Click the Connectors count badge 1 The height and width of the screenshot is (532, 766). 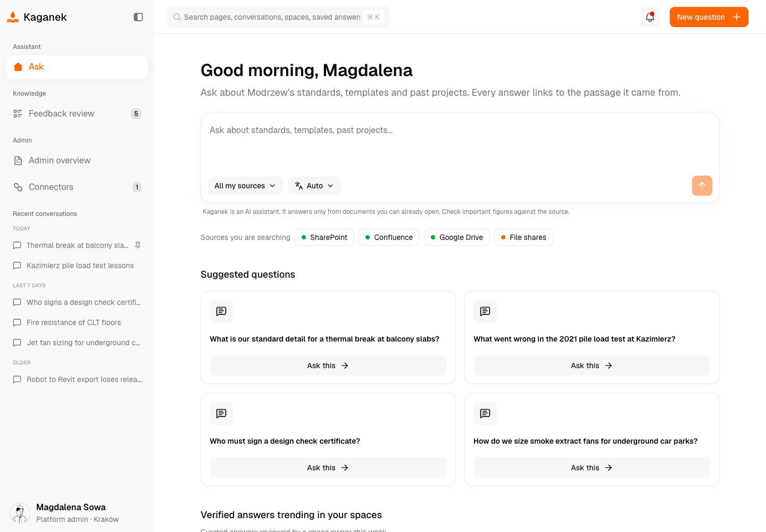pos(137,187)
